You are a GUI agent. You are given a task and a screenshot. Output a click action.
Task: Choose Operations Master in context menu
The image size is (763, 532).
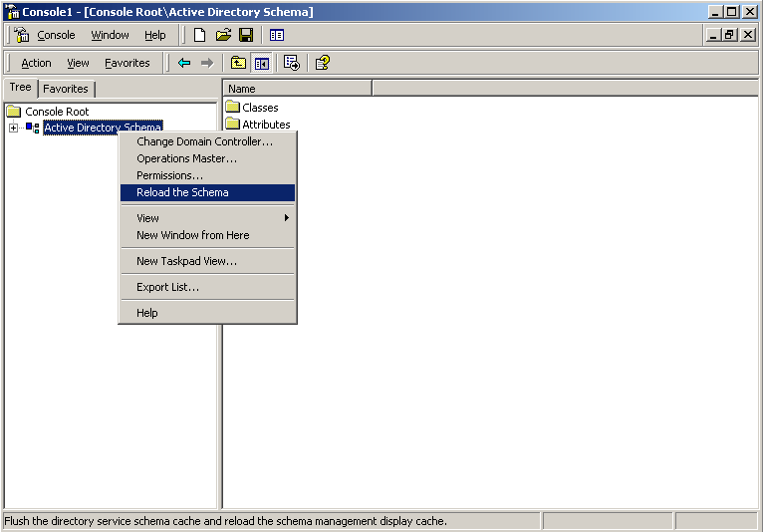click(x=208, y=158)
